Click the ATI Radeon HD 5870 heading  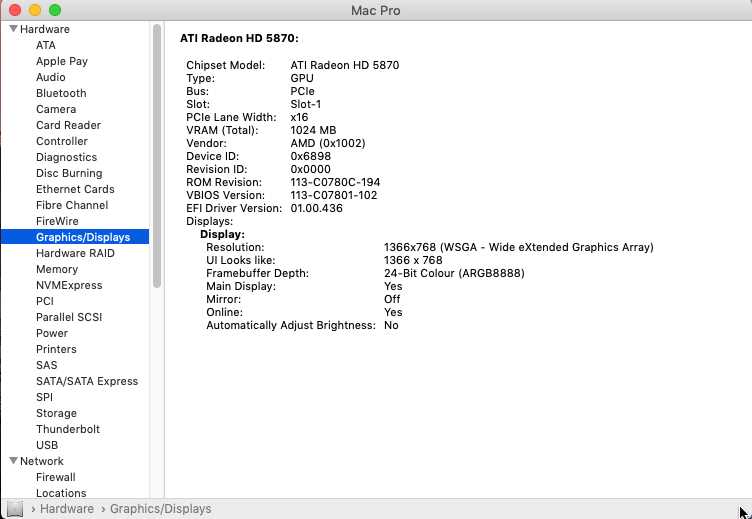coord(239,38)
